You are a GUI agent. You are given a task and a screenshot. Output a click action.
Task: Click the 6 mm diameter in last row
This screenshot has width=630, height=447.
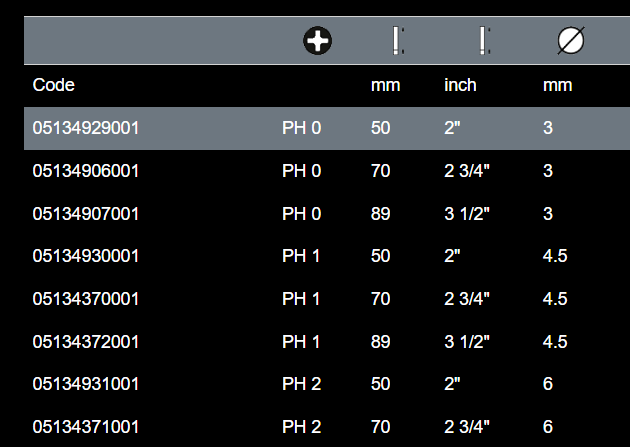point(548,427)
